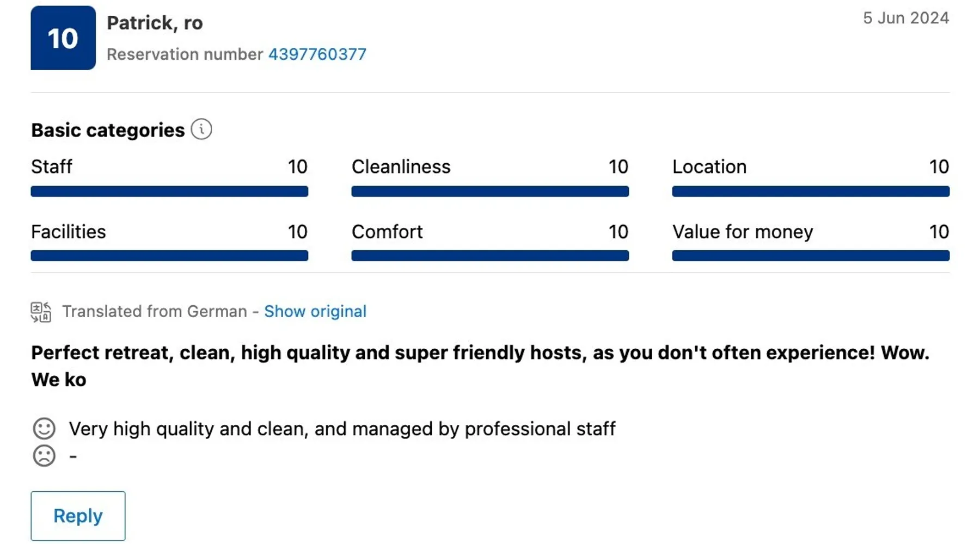This screenshot has height=544, width=980.
Task: Click the review date 5 Jun 2024
Action: [906, 18]
